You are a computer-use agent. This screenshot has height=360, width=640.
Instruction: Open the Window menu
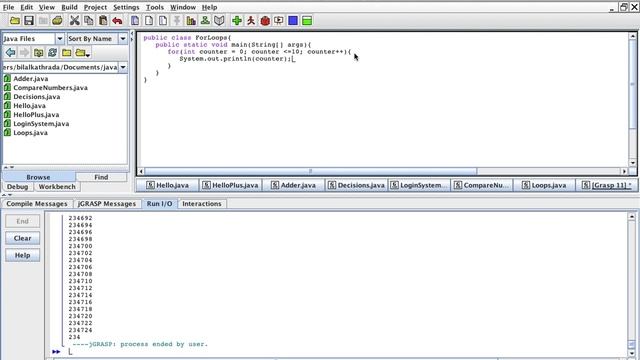(183, 7)
